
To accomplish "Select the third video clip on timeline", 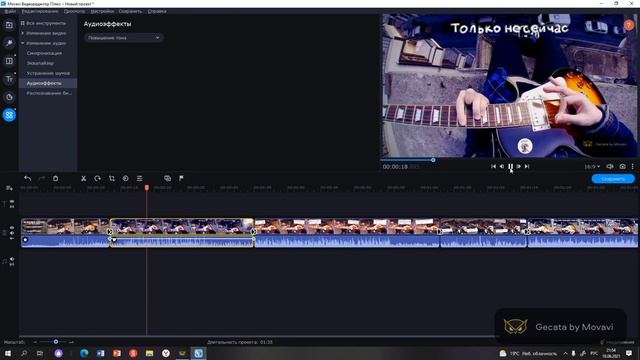I will [347, 233].
